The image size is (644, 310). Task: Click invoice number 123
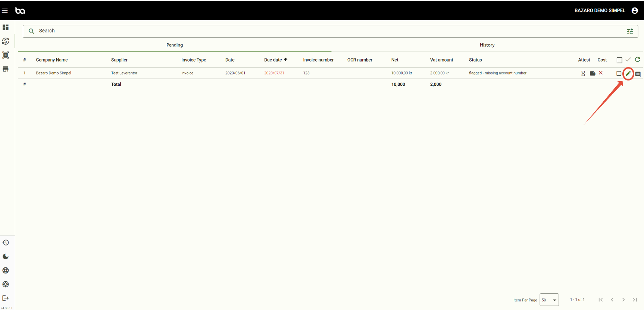306,73
